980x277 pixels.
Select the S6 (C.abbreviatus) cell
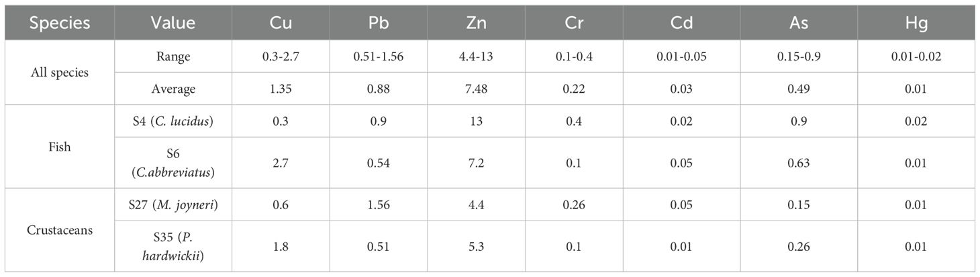(173, 163)
